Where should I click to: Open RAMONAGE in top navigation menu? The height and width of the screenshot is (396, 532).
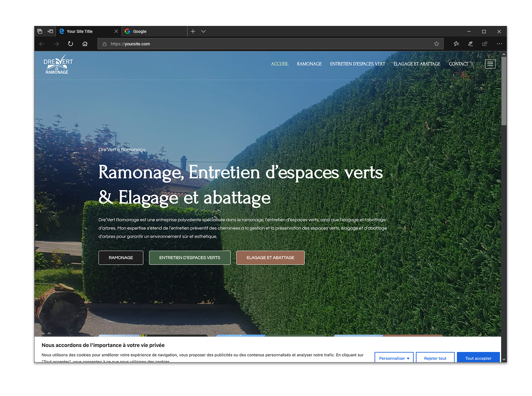(x=309, y=64)
